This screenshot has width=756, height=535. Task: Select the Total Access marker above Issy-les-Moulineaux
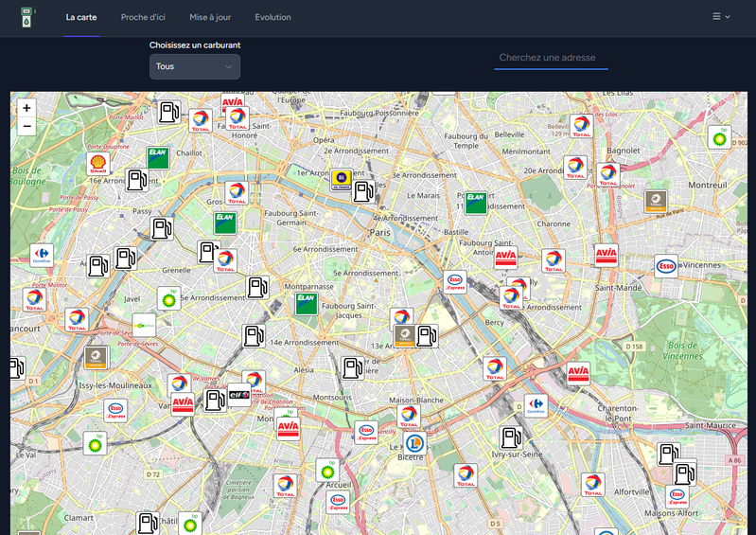(x=96, y=358)
